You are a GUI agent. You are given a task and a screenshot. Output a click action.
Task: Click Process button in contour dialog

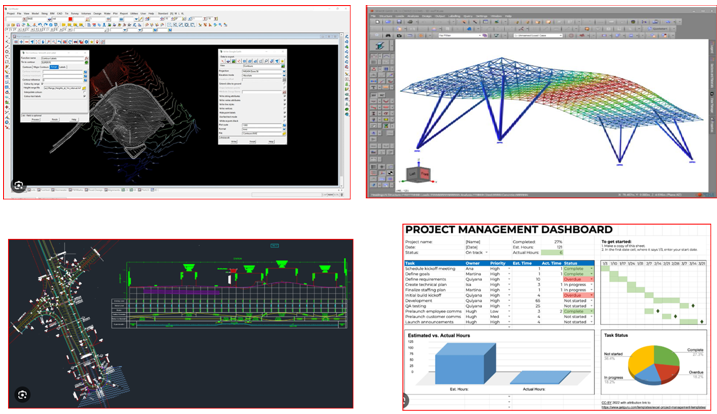pyautogui.click(x=36, y=119)
